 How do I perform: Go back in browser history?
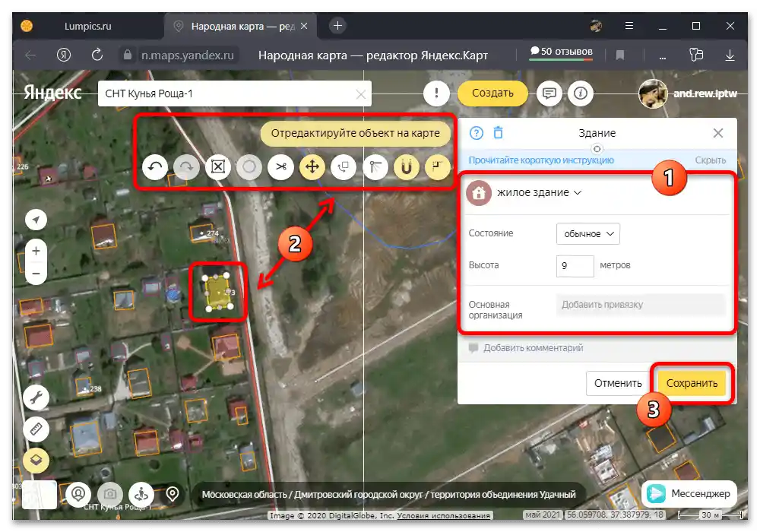coord(30,55)
